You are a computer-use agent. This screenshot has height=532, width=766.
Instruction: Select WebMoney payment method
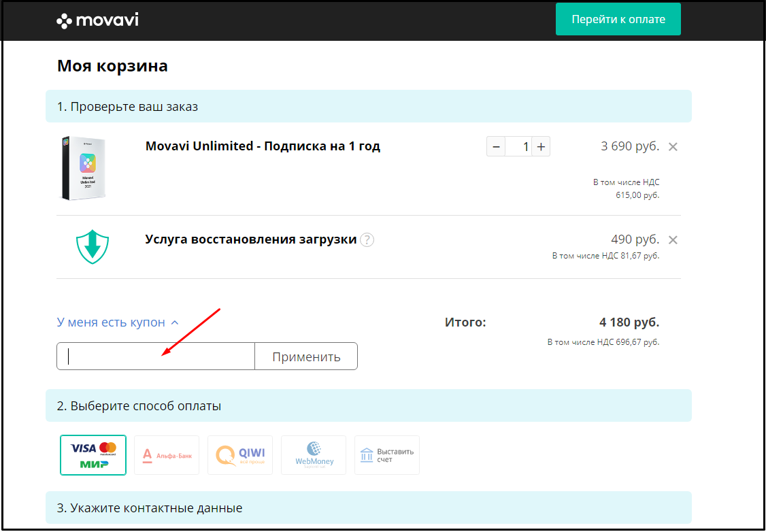point(314,455)
